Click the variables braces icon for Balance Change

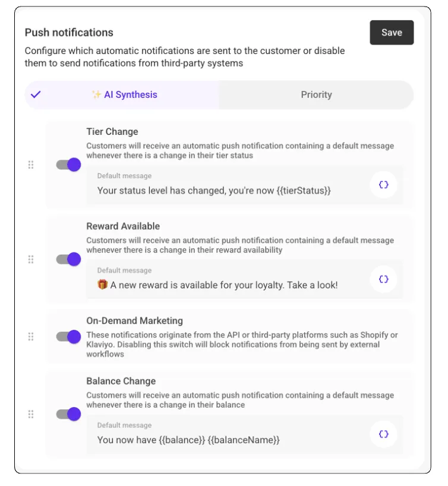click(383, 434)
